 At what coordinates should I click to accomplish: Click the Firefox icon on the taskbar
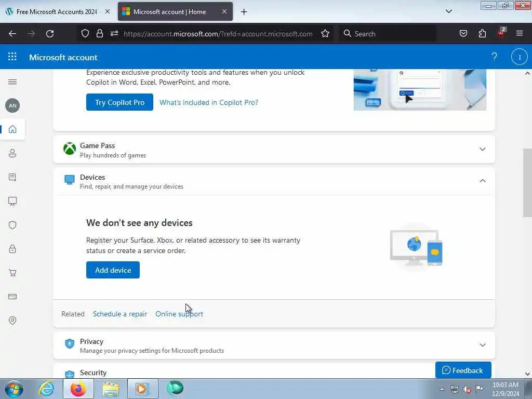(x=78, y=389)
